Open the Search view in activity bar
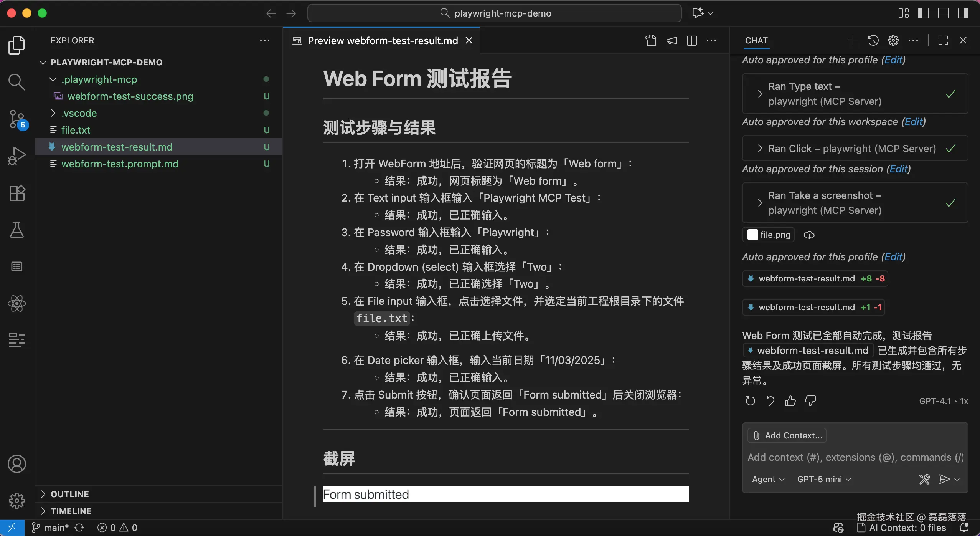Screen dimensions: 980x536 (17, 81)
